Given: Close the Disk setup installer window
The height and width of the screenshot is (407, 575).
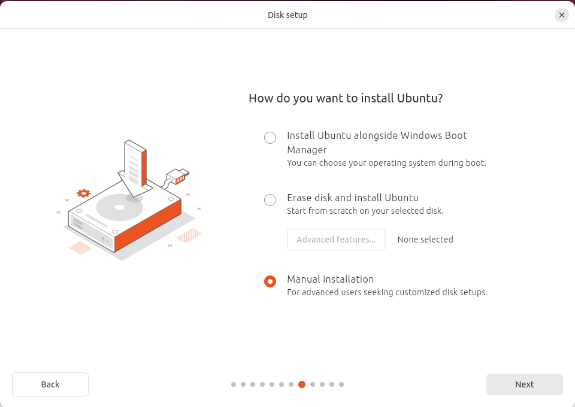Looking at the screenshot, I should tap(561, 15).
